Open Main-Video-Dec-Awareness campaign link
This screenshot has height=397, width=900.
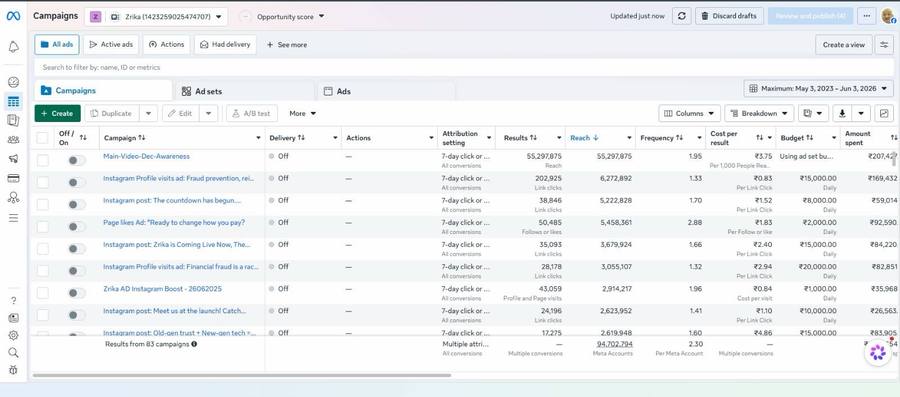pos(146,156)
